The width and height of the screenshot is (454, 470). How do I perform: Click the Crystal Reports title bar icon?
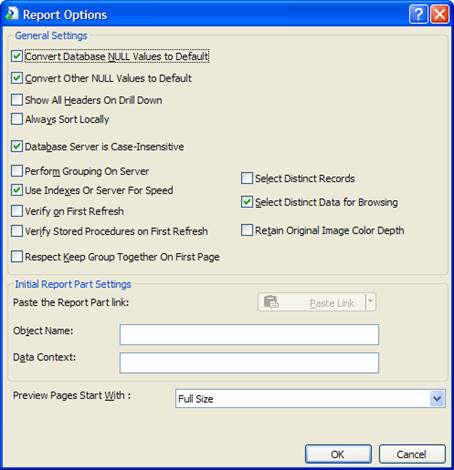click(12, 14)
